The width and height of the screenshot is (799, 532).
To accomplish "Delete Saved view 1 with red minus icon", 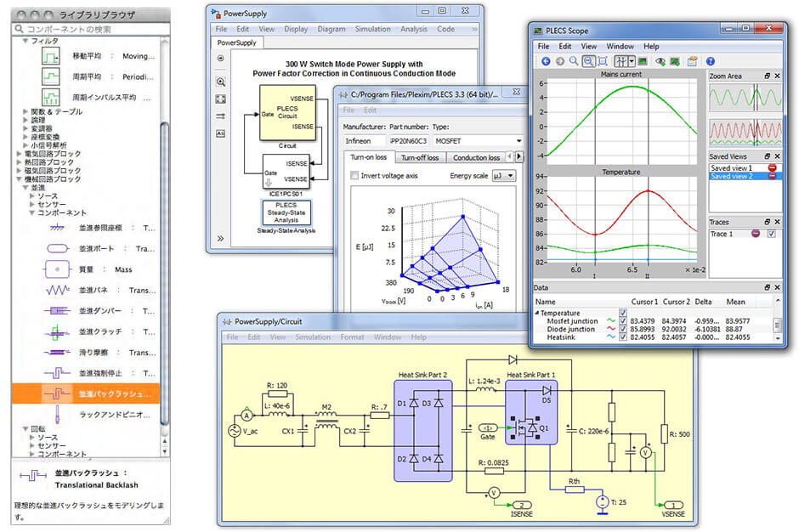I will pos(771,168).
